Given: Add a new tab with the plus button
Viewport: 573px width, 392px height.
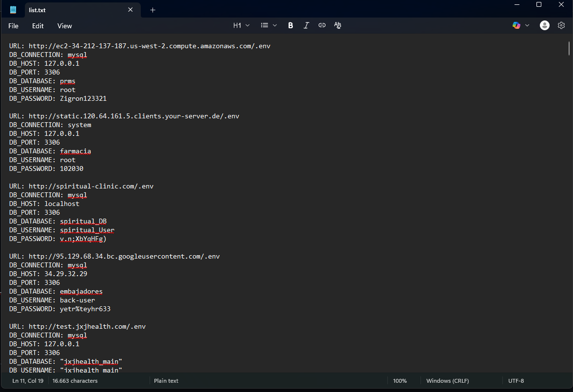Looking at the screenshot, I should pyautogui.click(x=153, y=10).
